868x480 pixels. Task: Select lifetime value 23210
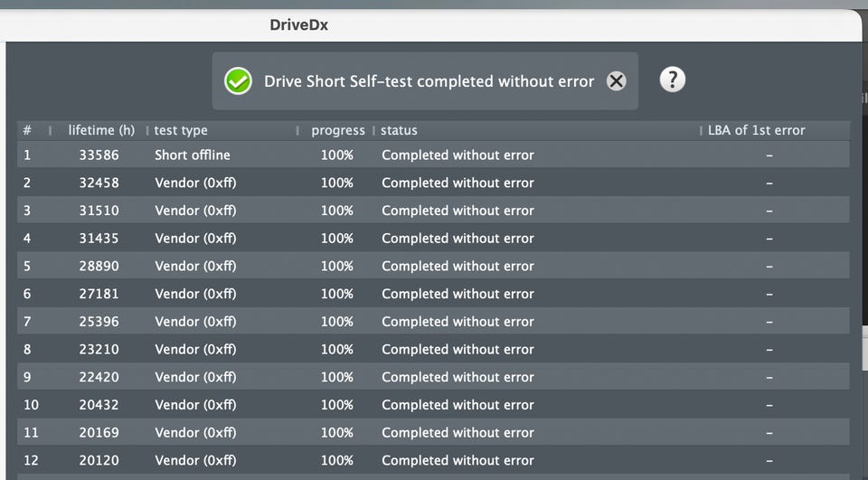99,349
